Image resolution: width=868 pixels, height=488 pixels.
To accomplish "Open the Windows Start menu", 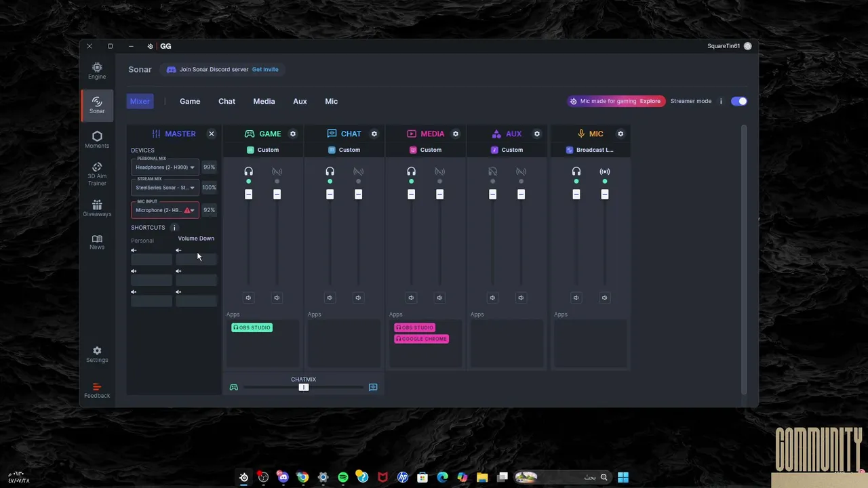I will pos(623,477).
